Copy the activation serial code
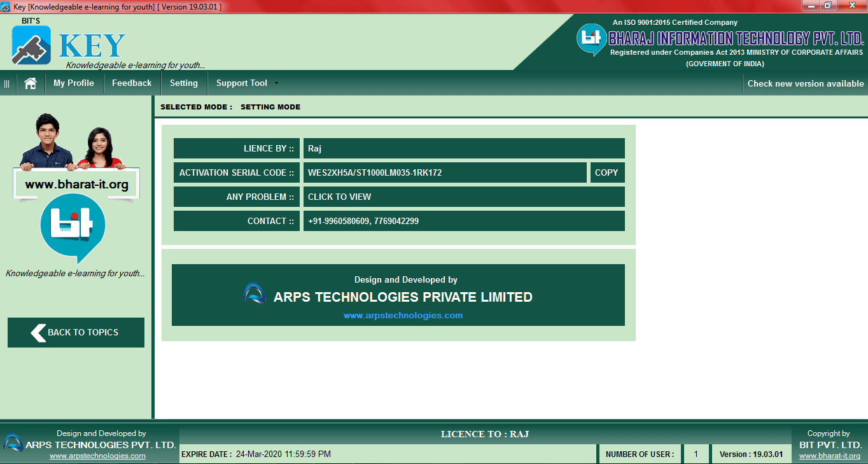 pyautogui.click(x=606, y=172)
